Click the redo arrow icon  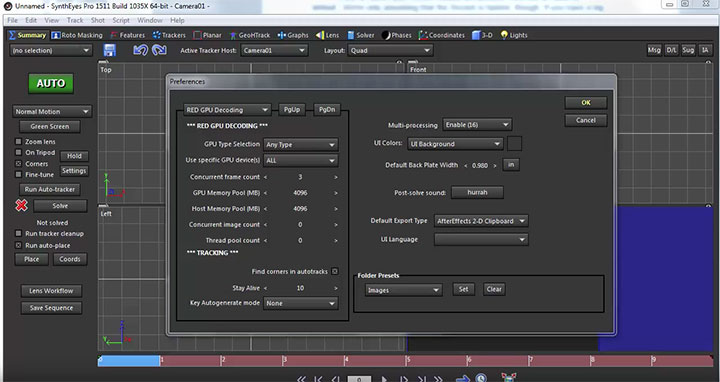tap(159, 50)
